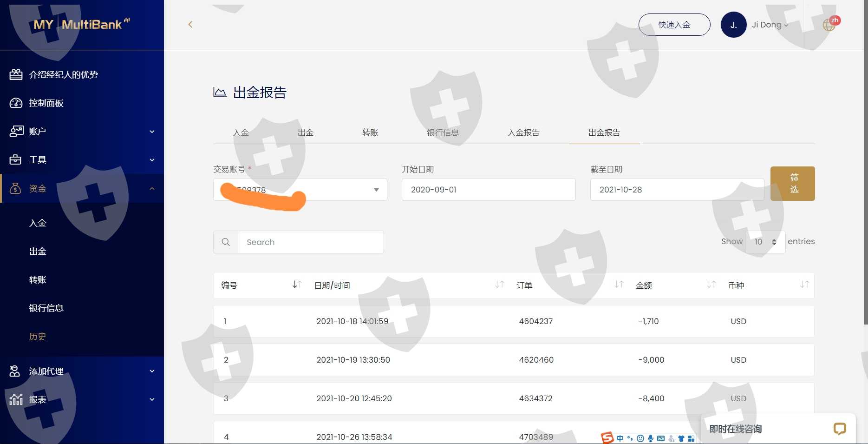Viewport: 868px width, 444px height.
Task: Sort table by 金额 column arrows
Action: click(x=711, y=285)
